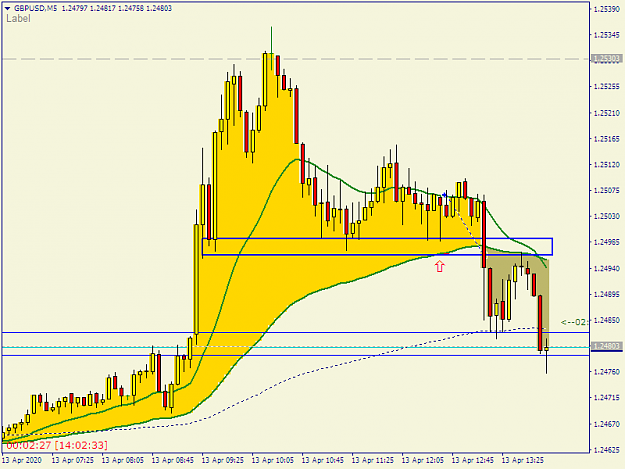Image resolution: width=625 pixels, height=469 pixels.
Task: Click the '13 Apr 2020' time axis label
Action: [22, 460]
